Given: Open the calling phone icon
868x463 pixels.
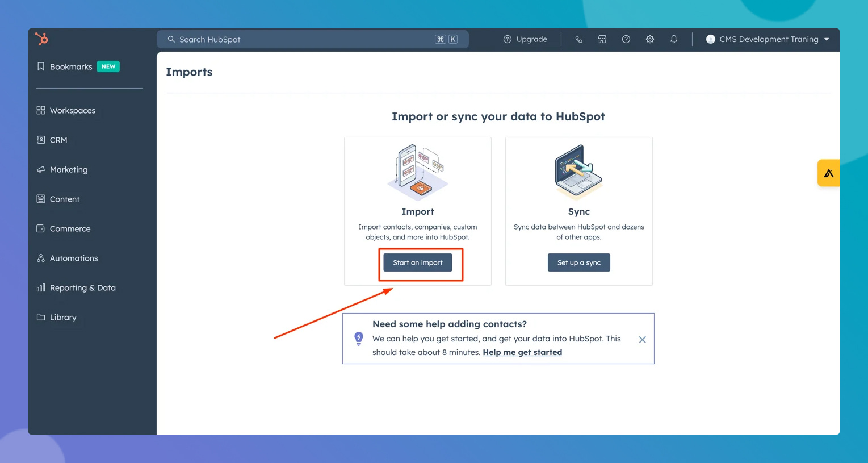Looking at the screenshot, I should (578, 39).
